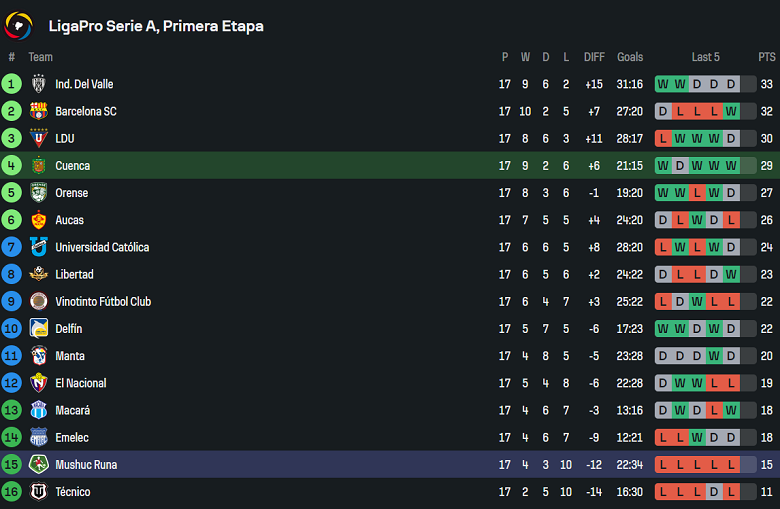Click the Delfín club crest
Image resolution: width=780 pixels, height=509 pixels.
pyautogui.click(x=39, y=329)
